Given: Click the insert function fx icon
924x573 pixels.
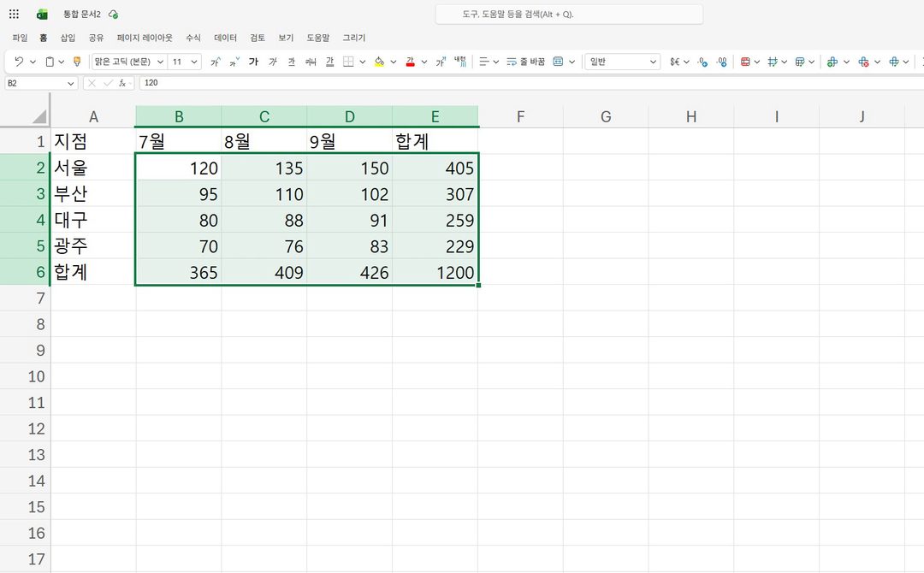Looking at the screenshot, I should (x=122, y=83).
